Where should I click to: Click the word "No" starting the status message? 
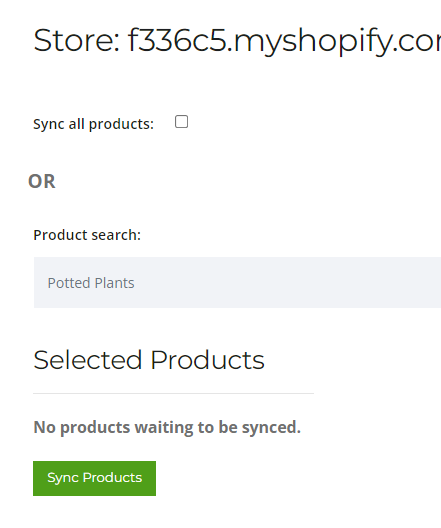[44, 427]
